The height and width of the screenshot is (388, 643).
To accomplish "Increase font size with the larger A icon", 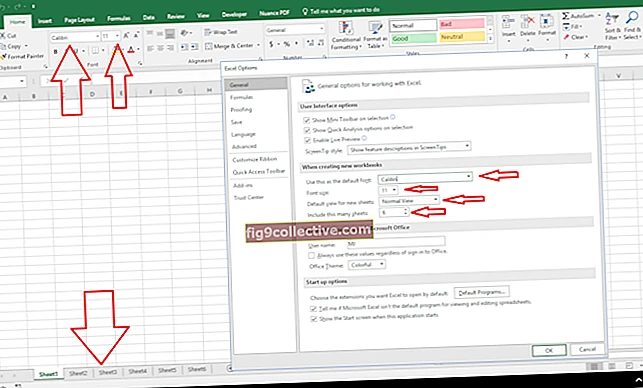I will click(x=126, y=36).
